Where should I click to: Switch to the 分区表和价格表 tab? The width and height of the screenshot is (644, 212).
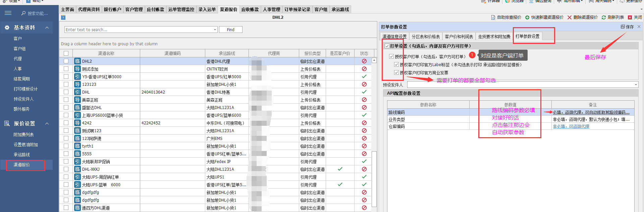426,37
